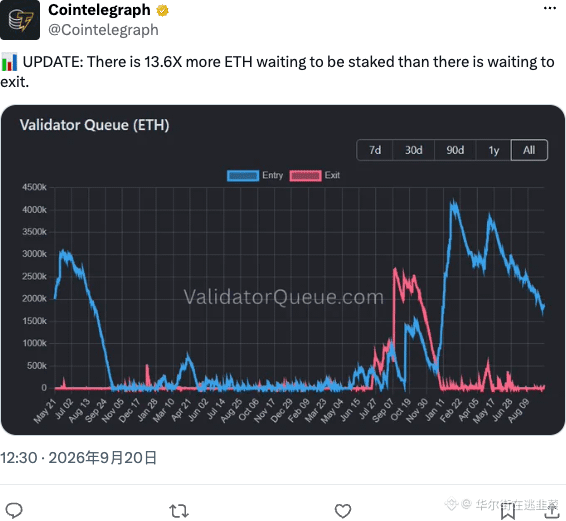Image resolution: width=566 pixels, height=521 pixels.
Task: Select the 30d time range
Action: click(414, 150)
